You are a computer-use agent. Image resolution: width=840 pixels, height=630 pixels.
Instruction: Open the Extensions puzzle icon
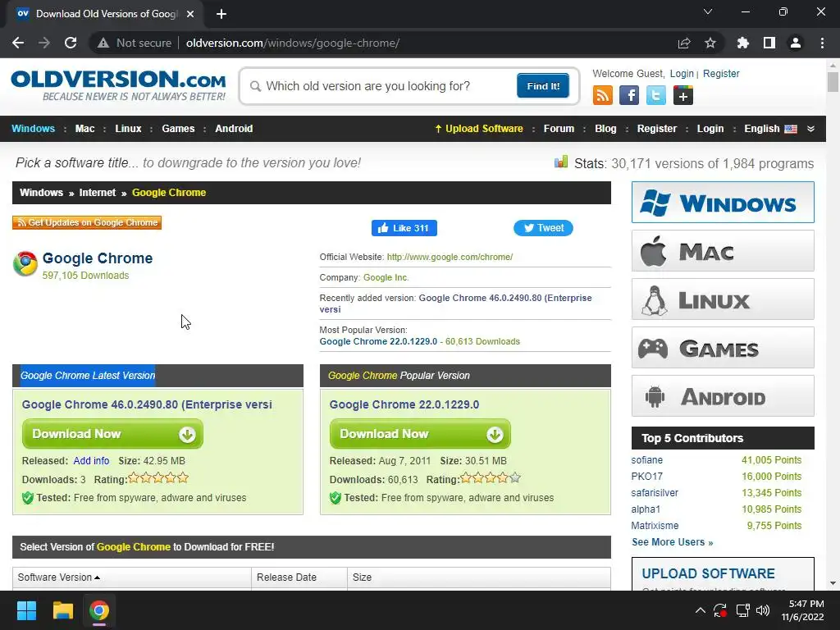point(743,43)
